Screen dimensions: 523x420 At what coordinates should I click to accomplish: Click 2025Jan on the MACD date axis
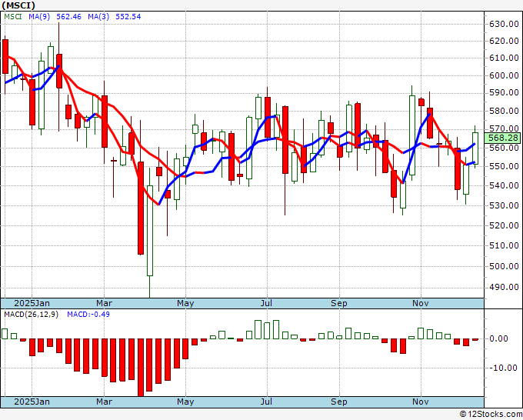(32, 402)
